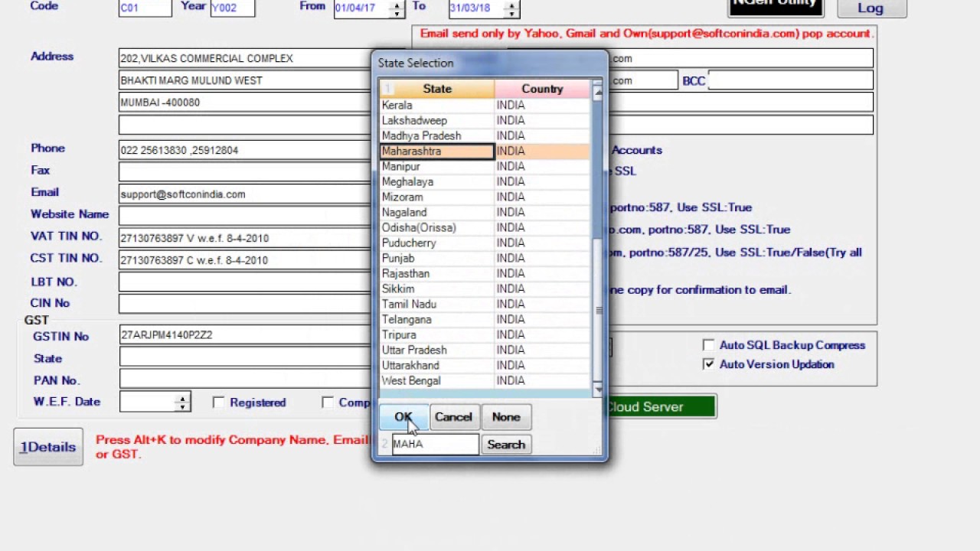Click the GSTIN No field
980x551 pixels.
(x=245, y=335)
